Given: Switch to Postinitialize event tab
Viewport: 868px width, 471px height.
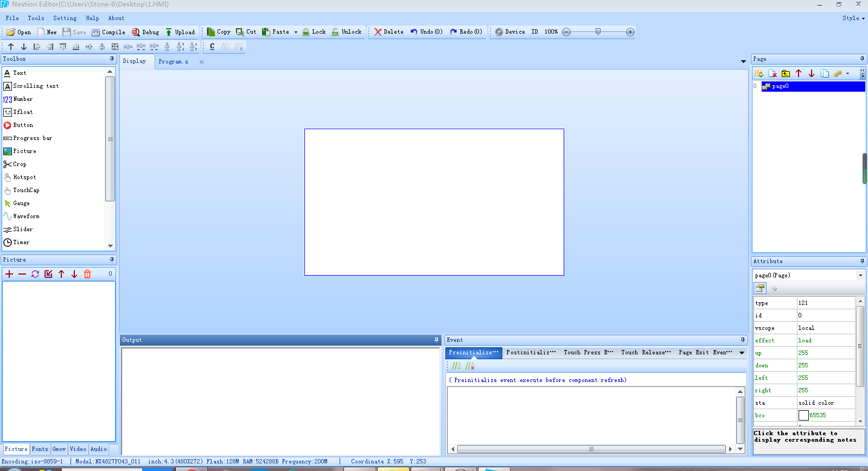Looking at the screenshot, I should [531, 352].
